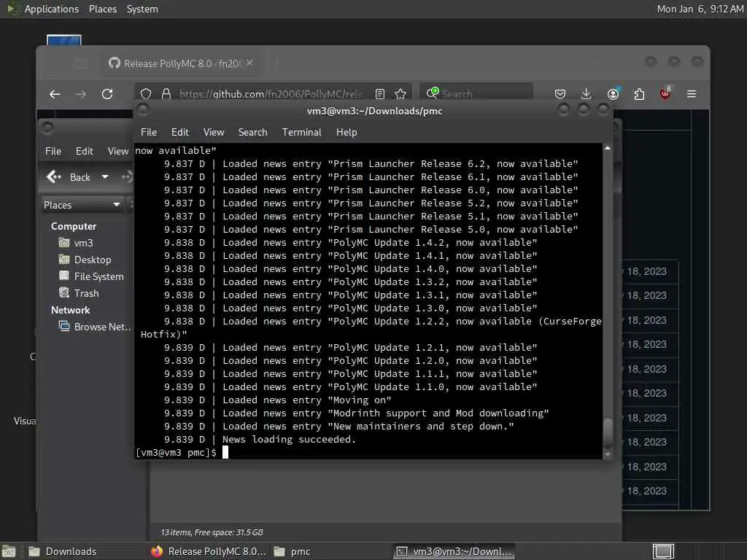The width and height of the screenshot is (747, 560).
Task: Open the terminal File menu
Action: point(149,133)
